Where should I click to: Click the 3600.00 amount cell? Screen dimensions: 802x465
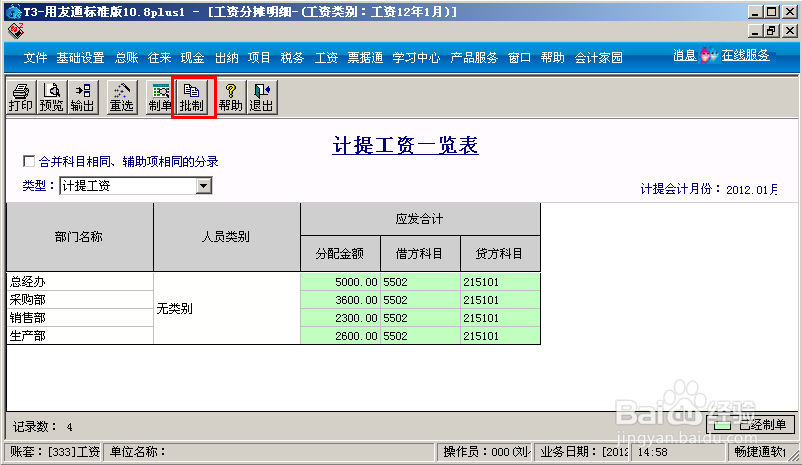340,300
